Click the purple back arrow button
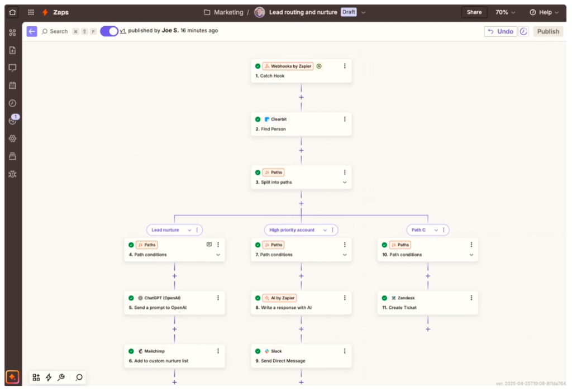The height and width of the screenshot is (392, 572). 32,31
